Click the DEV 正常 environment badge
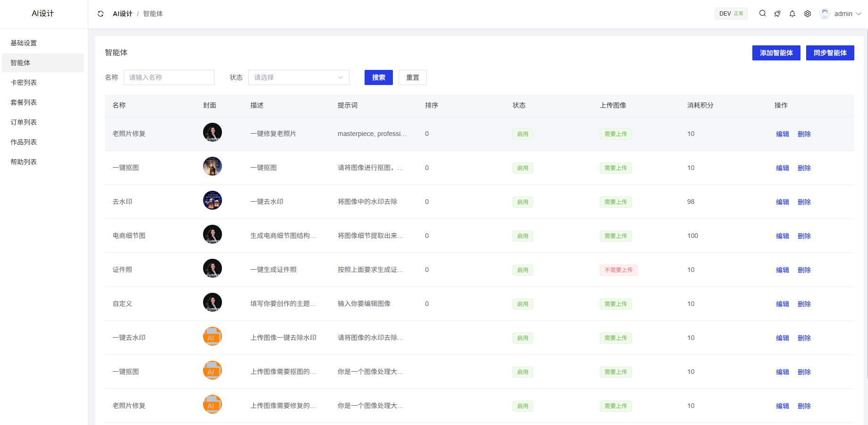 coord(731,14)
